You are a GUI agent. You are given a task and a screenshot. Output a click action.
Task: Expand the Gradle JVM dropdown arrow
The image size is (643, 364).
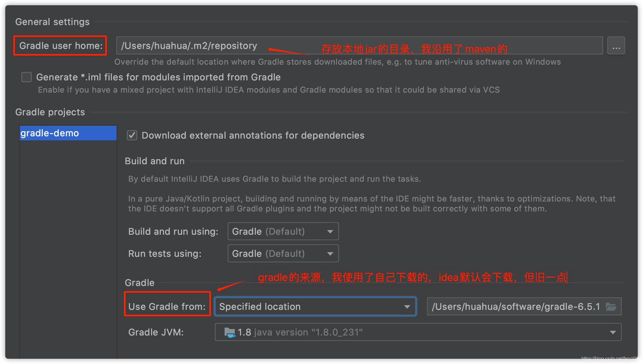coord(613,332)
